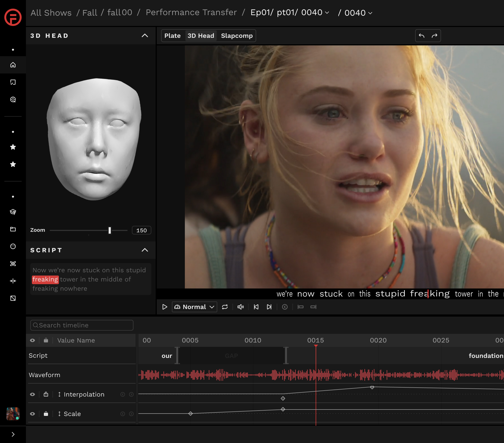Skip to the next frame
Screen dimensions: 504x443
tap(269, 307)
